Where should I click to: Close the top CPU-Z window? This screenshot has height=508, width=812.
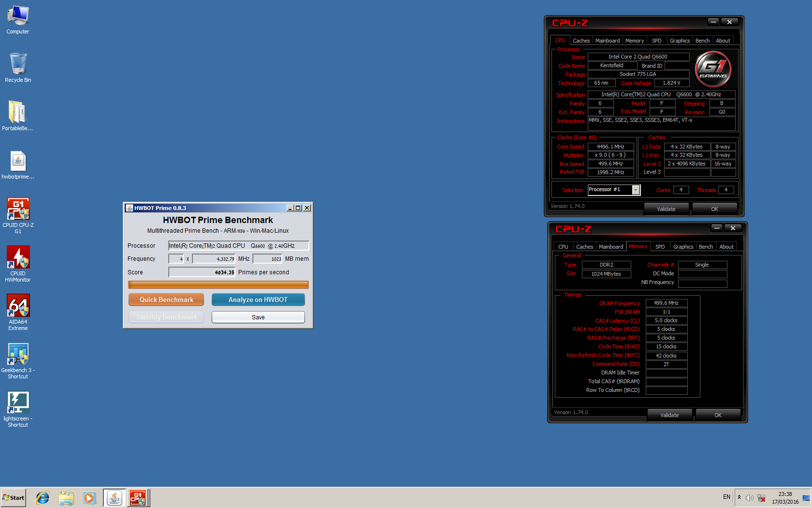click(730, 22)
